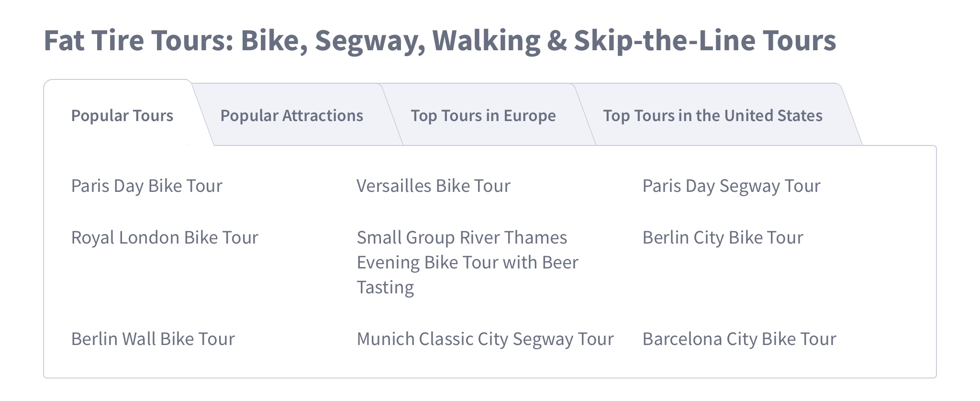Choose the bike tour of Versailles
Screen dimensions: 980x401
tap(433, 186)
